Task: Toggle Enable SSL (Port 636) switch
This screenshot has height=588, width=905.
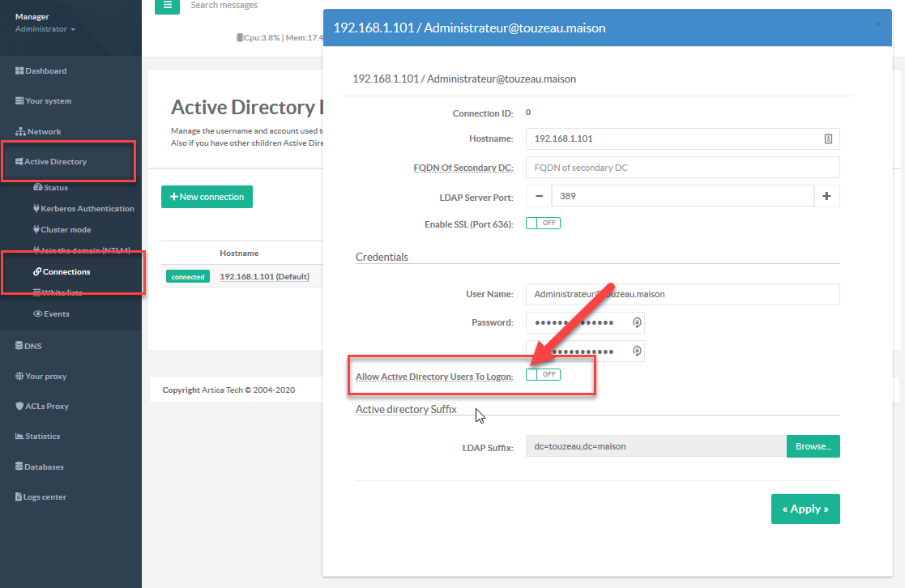Action: click(x=543, y=224)
